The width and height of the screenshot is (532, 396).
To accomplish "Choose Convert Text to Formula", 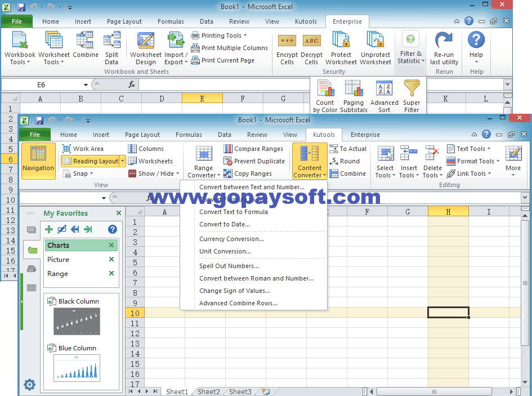I will click(x=234, y=212).
